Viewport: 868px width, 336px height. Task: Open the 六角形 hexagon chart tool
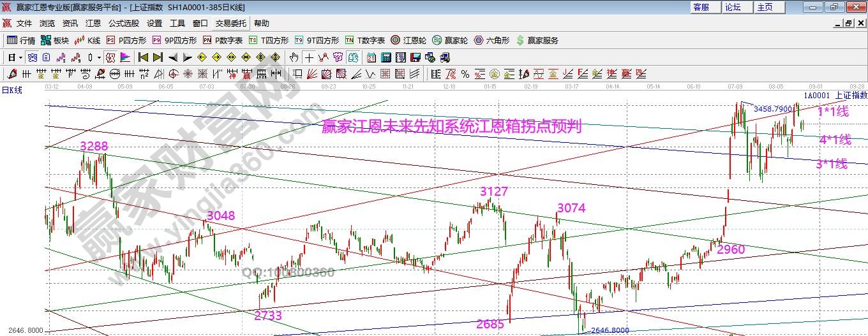click(x=491, y=40)
